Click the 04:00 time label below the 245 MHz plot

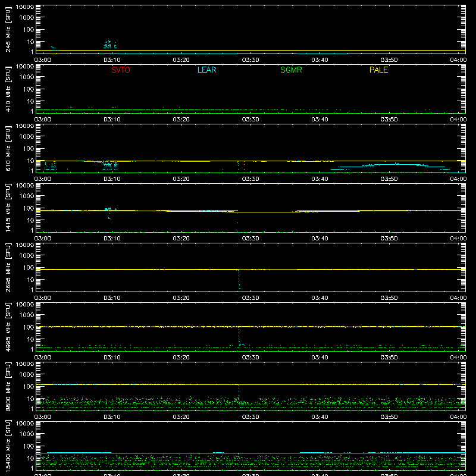[x=458, y=60]
